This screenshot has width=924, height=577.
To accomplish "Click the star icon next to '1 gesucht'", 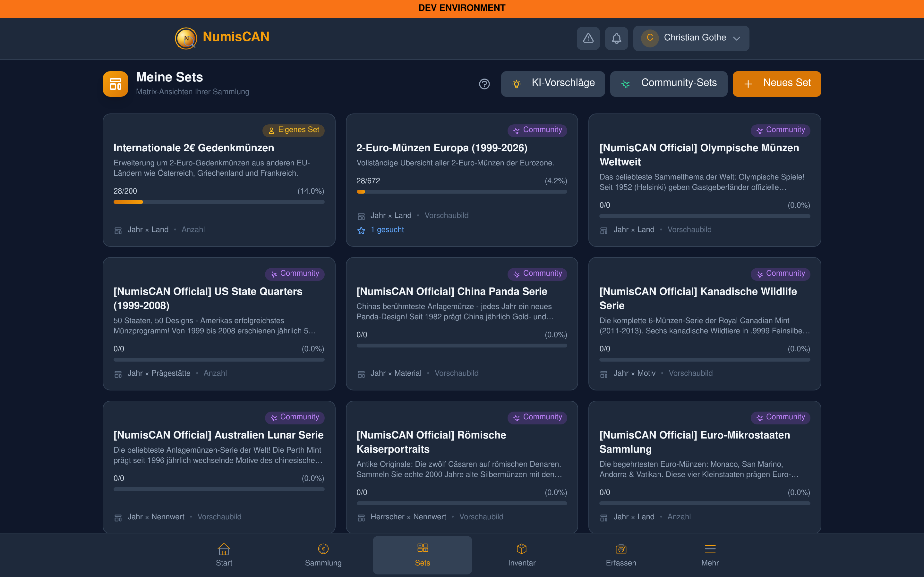I will pos(361,230).
